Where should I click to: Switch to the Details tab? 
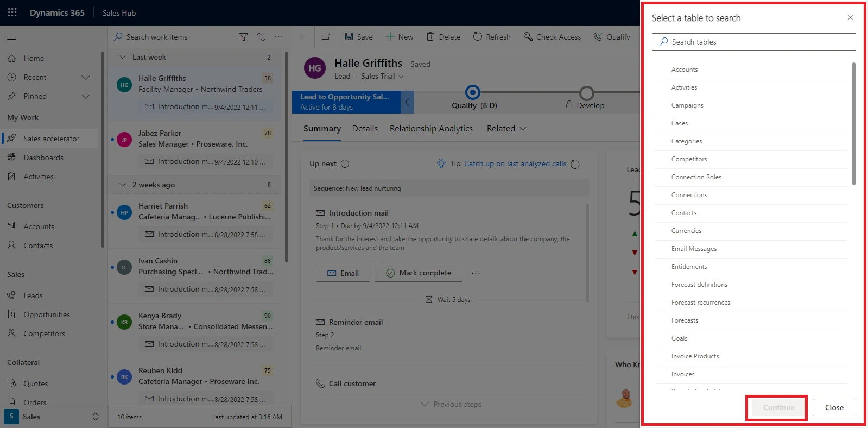point(365,129)
